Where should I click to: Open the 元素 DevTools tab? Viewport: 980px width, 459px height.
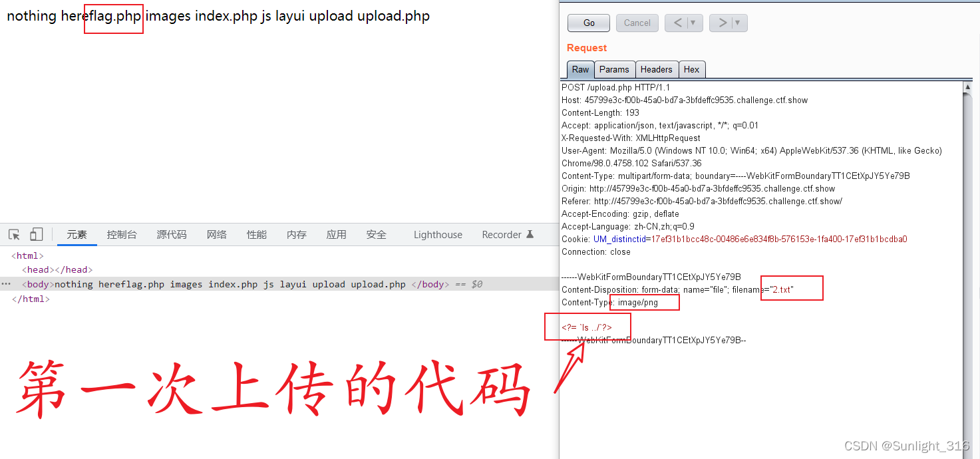(x=77, y=234)
